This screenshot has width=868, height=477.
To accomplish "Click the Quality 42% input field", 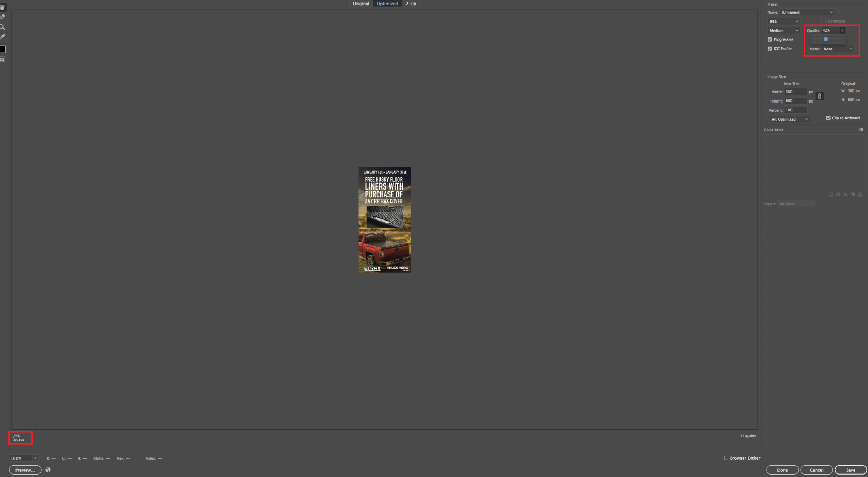I will (x=830, y=31).
